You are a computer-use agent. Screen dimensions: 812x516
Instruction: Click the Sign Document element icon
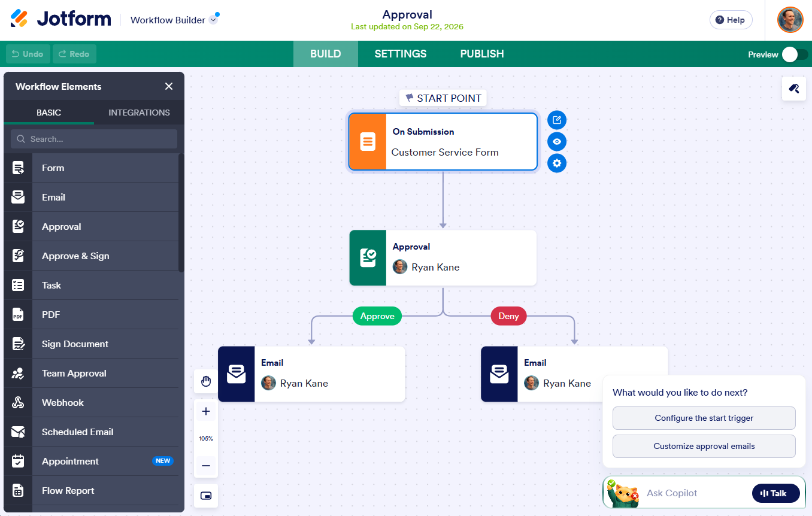coord(18,344)
